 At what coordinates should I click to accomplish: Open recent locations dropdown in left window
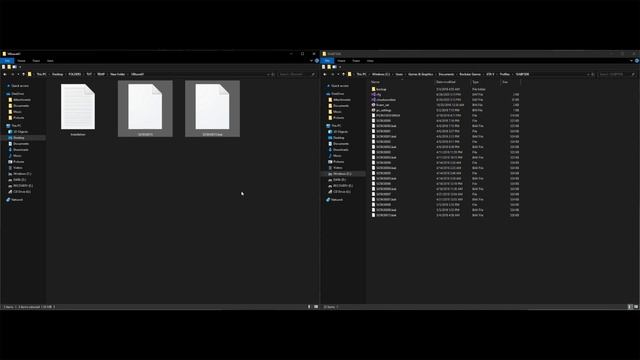18,74
